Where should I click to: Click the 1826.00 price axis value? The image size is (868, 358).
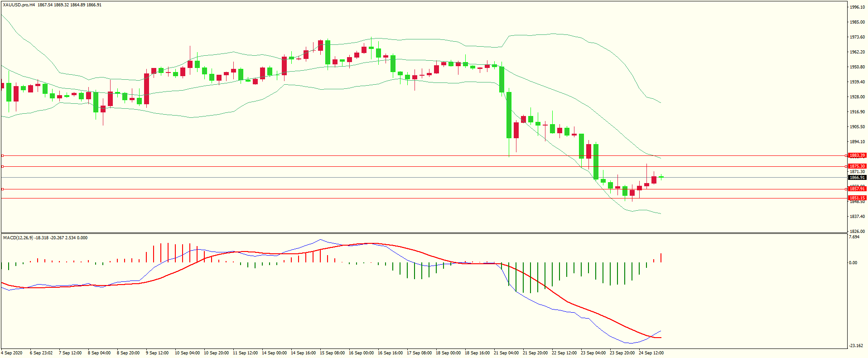(858, 232)
